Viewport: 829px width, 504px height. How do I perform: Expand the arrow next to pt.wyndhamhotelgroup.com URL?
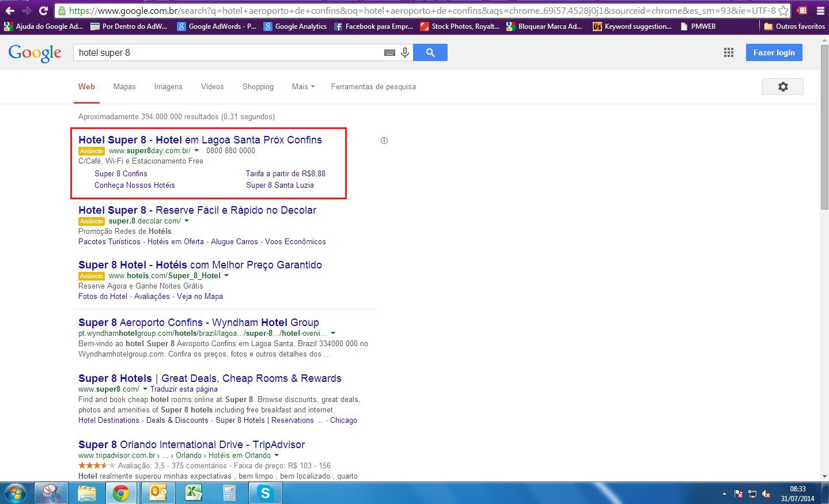click(x=333, y=334)
